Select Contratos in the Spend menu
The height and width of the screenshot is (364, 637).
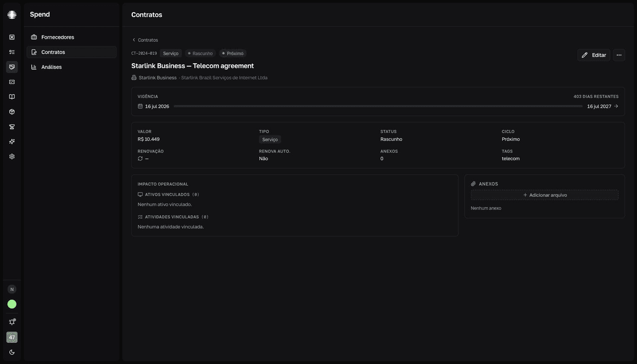pyautogui.click(x=72, y=52)
